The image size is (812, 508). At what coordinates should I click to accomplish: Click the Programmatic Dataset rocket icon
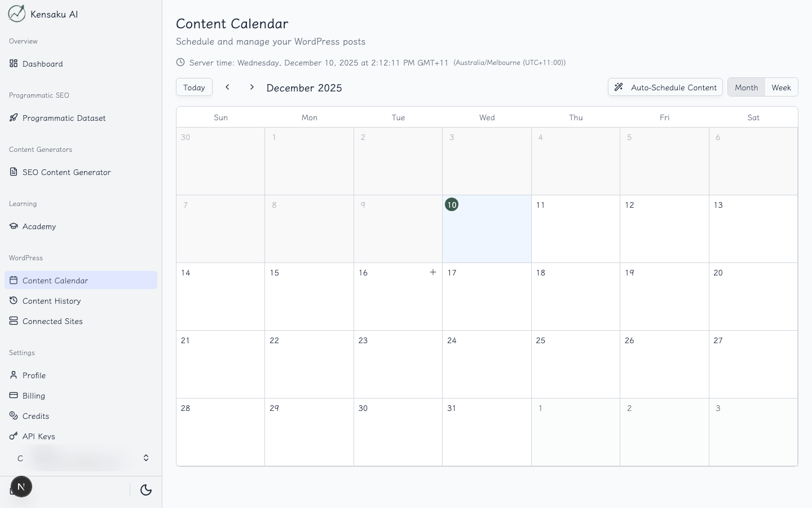pyautogui.click(x=14, y=117)
